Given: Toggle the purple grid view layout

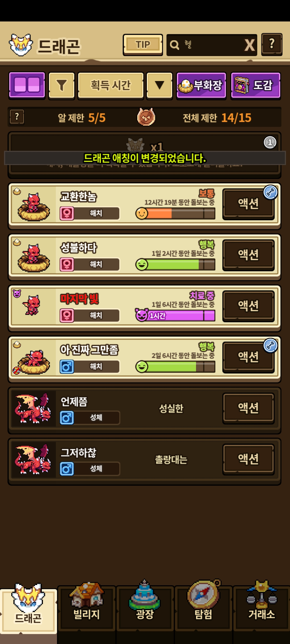Looking at the screenshot, I should tap(27, 86).
